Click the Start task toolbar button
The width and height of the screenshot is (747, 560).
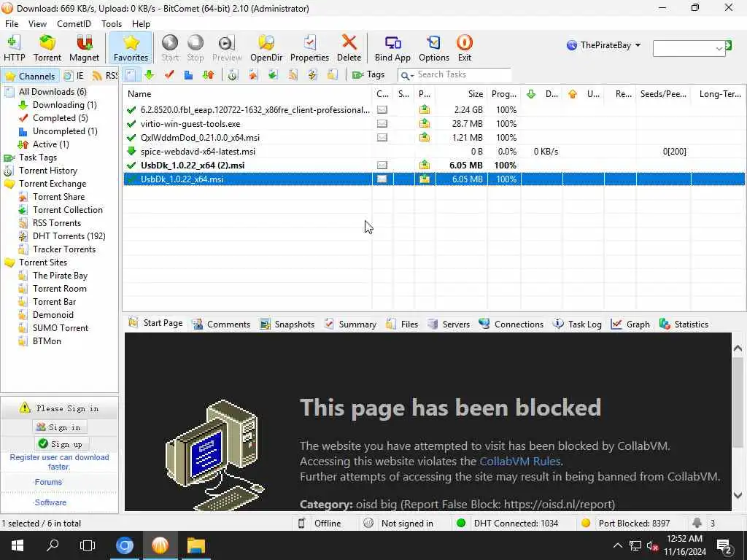[169, 48]
